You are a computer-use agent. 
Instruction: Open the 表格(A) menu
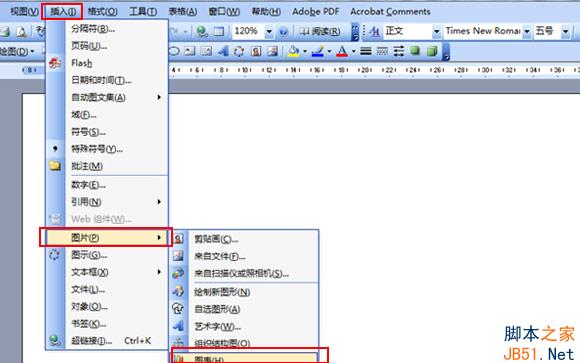(183, 11)
